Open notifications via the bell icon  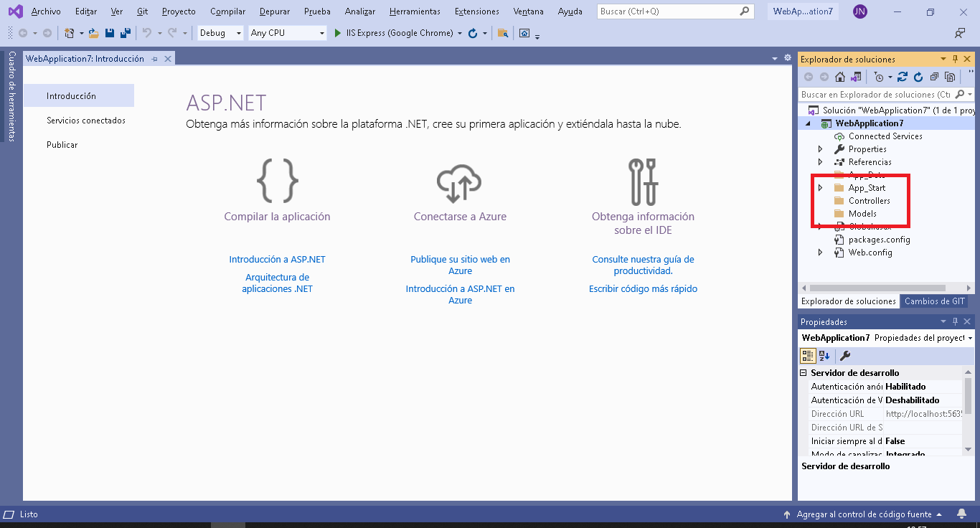pos(961,514)
